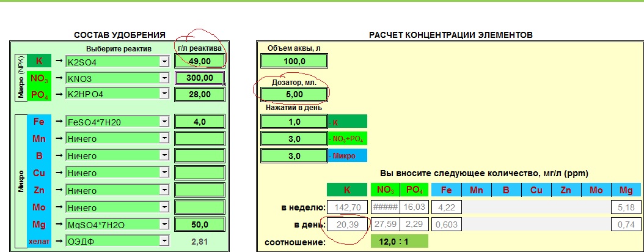
Task: Click the K concentration field with 49,00
Action: coord(200,61)
